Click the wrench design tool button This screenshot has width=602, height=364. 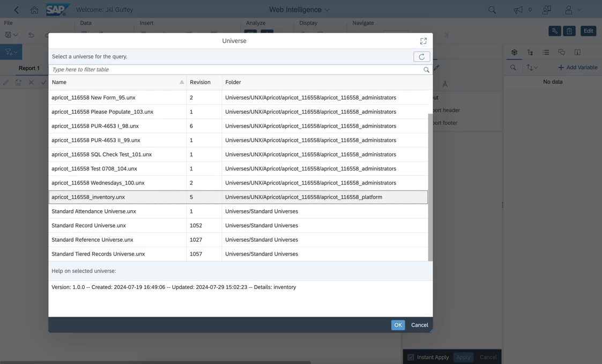tap(555, 31)
